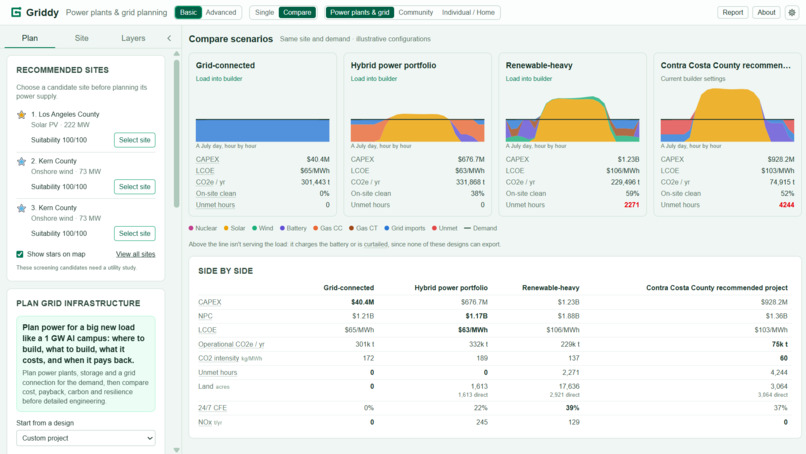Click the Gas CC legend dot
This screenshot has width=806, height=454.
(x=316, y=228)
